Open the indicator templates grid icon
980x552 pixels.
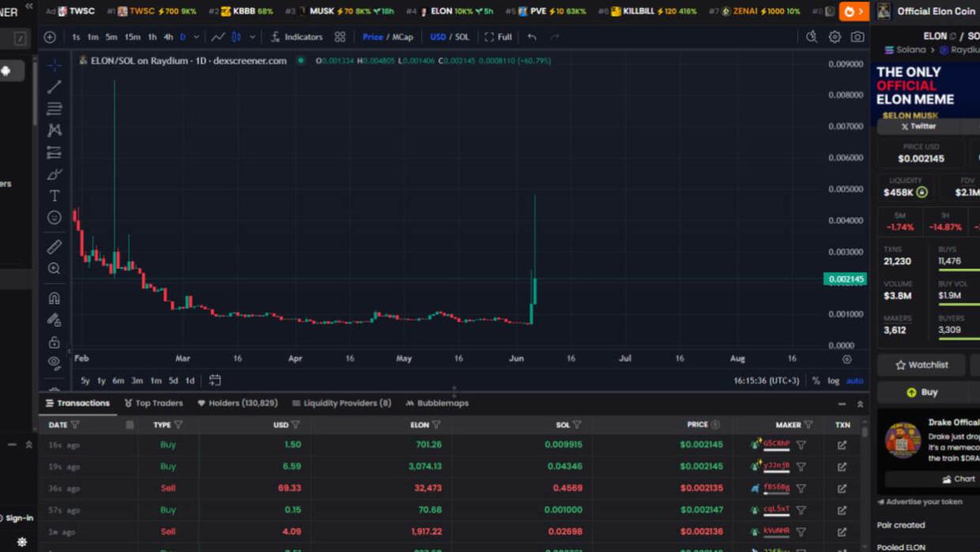pyautogui.click(x=340, y=37)
